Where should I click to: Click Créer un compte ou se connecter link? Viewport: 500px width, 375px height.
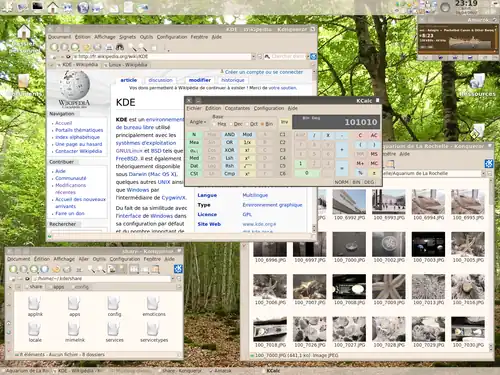pos(264,72)
